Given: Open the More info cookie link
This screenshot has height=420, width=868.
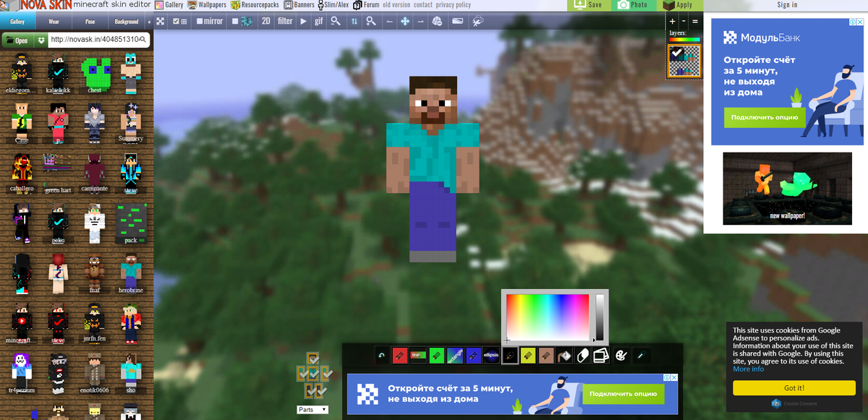Looking at the screenshot, I should [x=748, y=369].
